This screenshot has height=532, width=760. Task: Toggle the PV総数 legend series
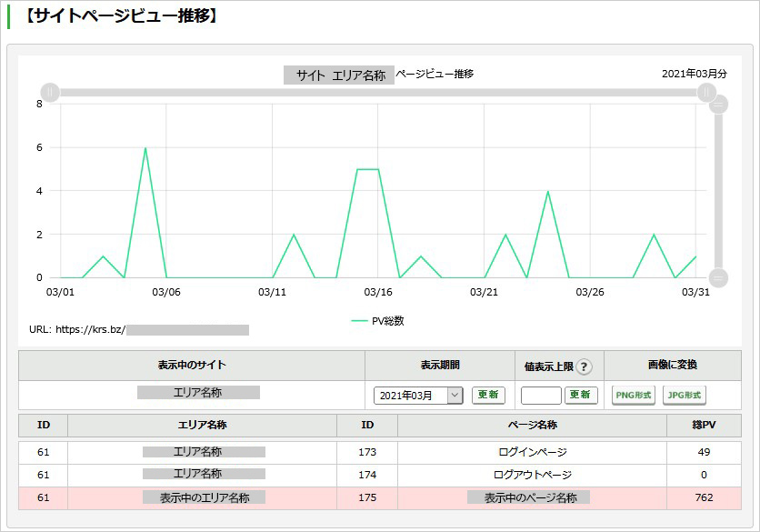[377, 320]
